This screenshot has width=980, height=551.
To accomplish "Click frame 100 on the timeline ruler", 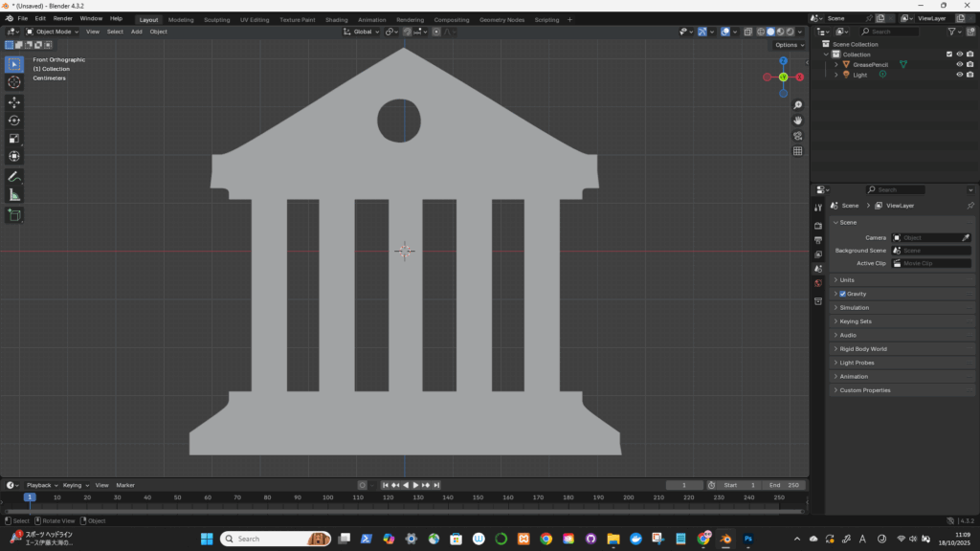I will [327, 497].
